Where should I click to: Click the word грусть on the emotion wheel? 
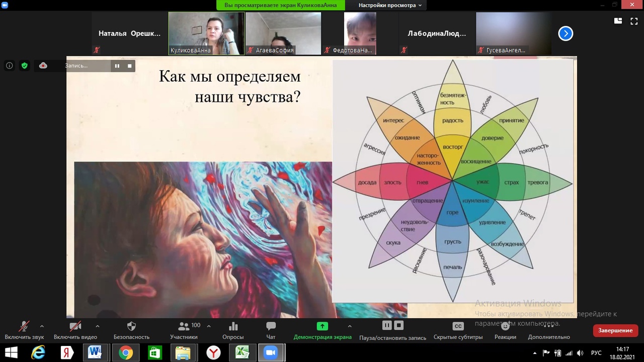[x=453, y=242]
